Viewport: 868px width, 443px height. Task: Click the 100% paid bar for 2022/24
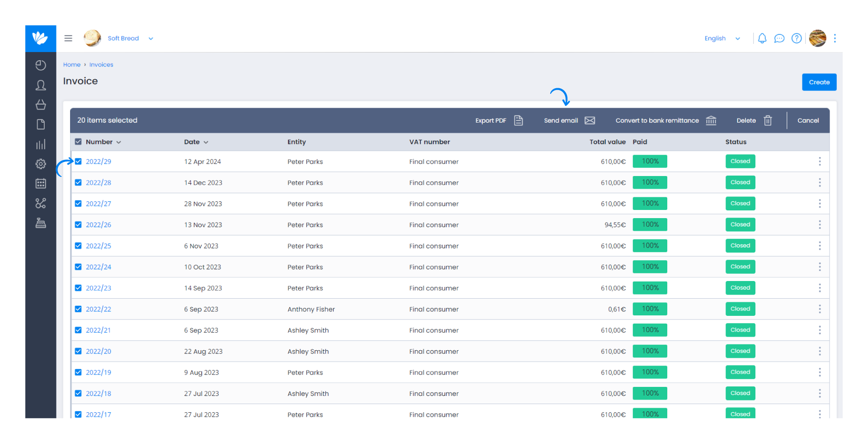(x=650, y=267)
